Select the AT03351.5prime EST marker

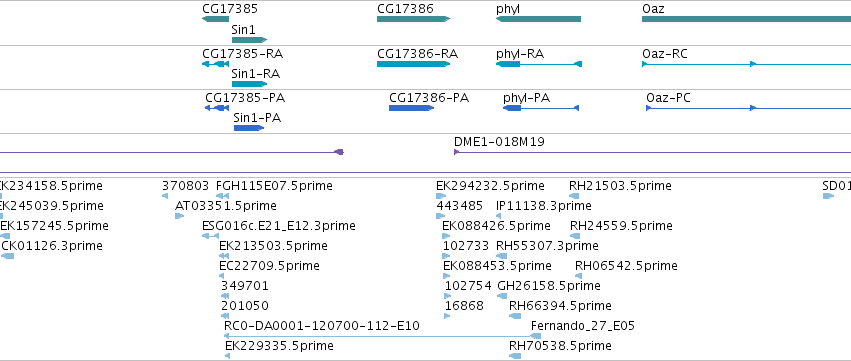coord(180,216)
